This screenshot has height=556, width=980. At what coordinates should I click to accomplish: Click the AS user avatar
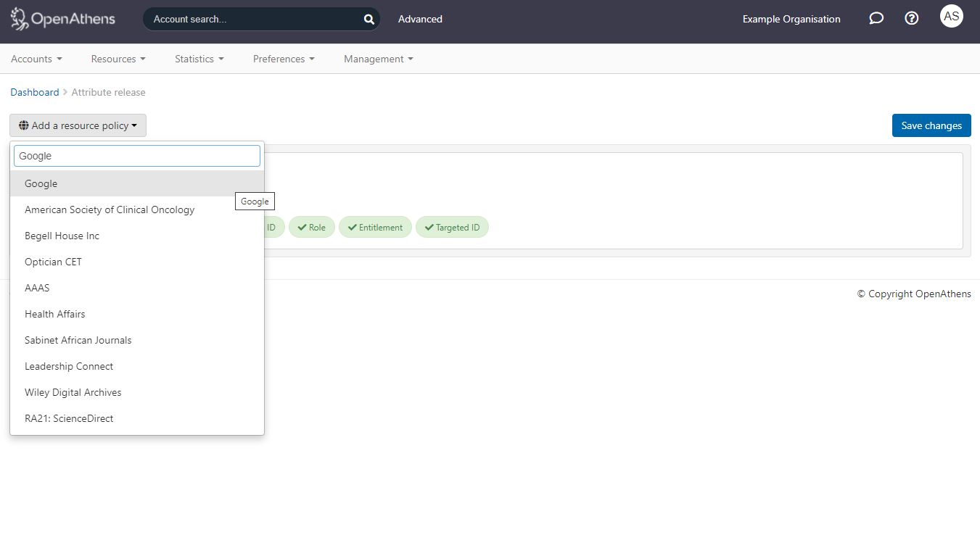pos(951,15)
